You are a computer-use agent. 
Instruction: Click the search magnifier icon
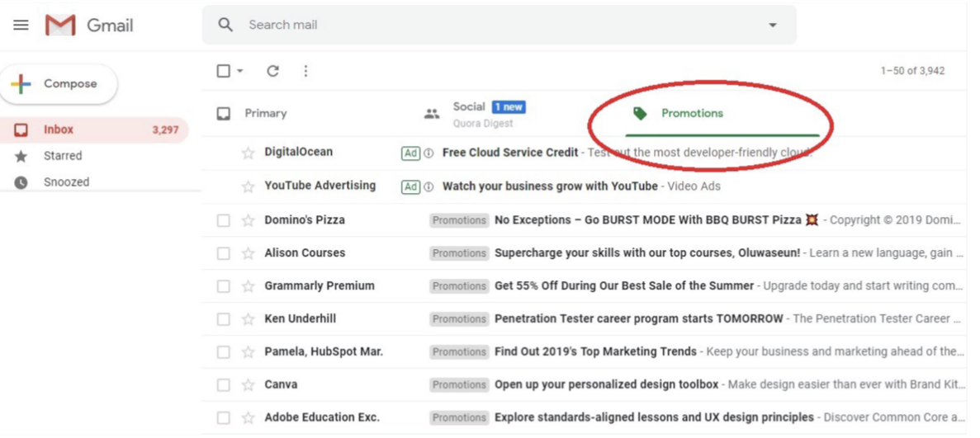pyautogui.click(x=225, y=25)
